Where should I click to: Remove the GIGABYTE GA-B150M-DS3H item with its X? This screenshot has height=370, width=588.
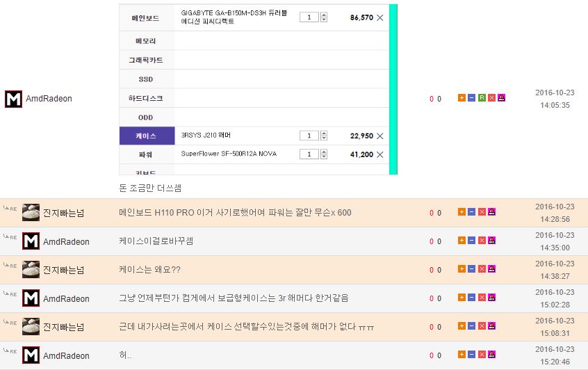tap(380, 17)
